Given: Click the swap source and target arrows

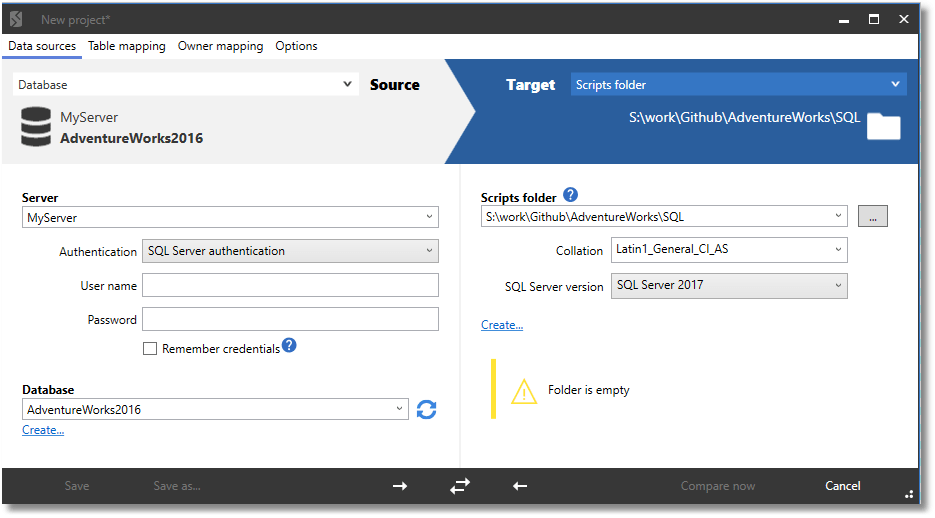Looking at the screenshot, I should tap(460, 486).
